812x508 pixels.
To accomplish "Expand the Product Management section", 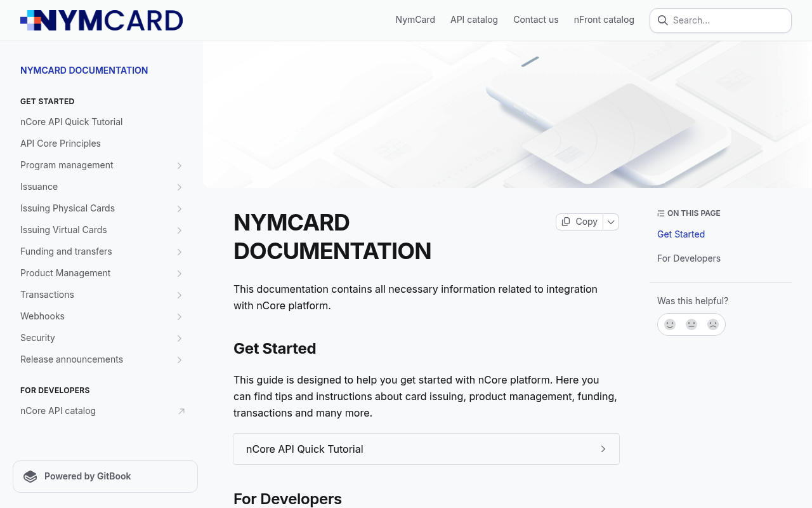I will (x=180, y=274).
